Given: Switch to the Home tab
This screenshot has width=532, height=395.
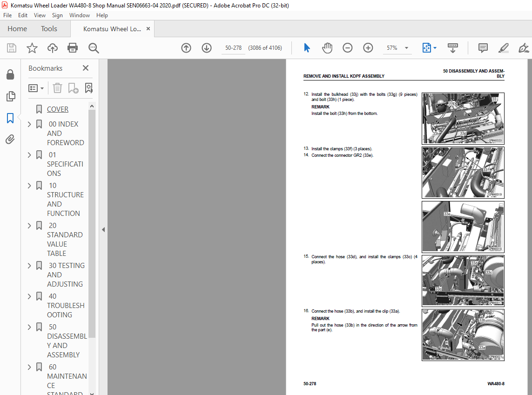Looking at the screenshot, I should coord(17,29).
